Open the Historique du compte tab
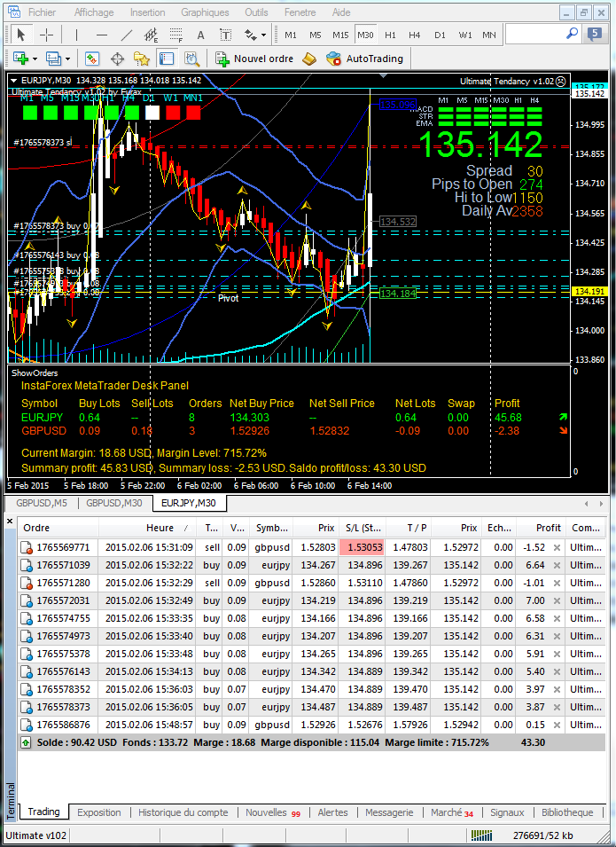Viewport: 616px width, 847px height. [x=183, y=812]
